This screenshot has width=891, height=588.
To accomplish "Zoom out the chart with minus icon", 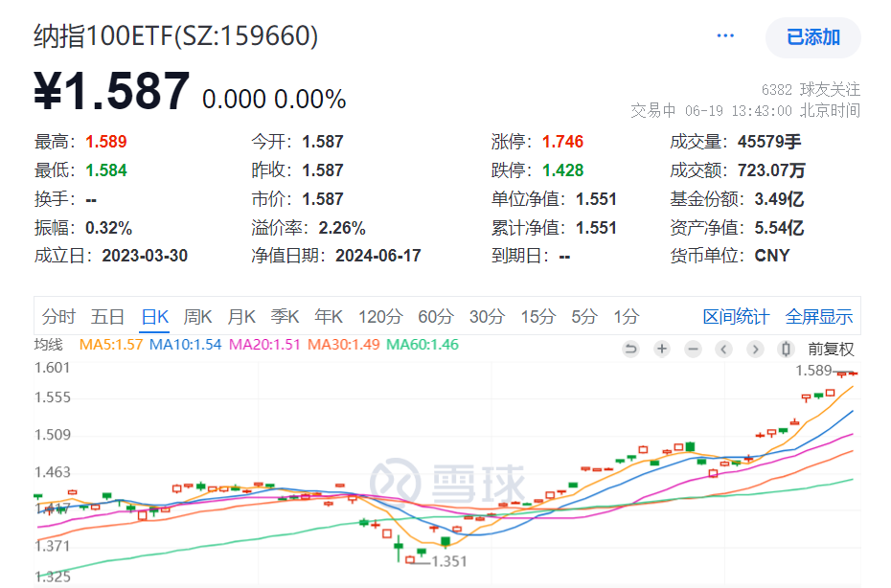I will coord(693,349).
